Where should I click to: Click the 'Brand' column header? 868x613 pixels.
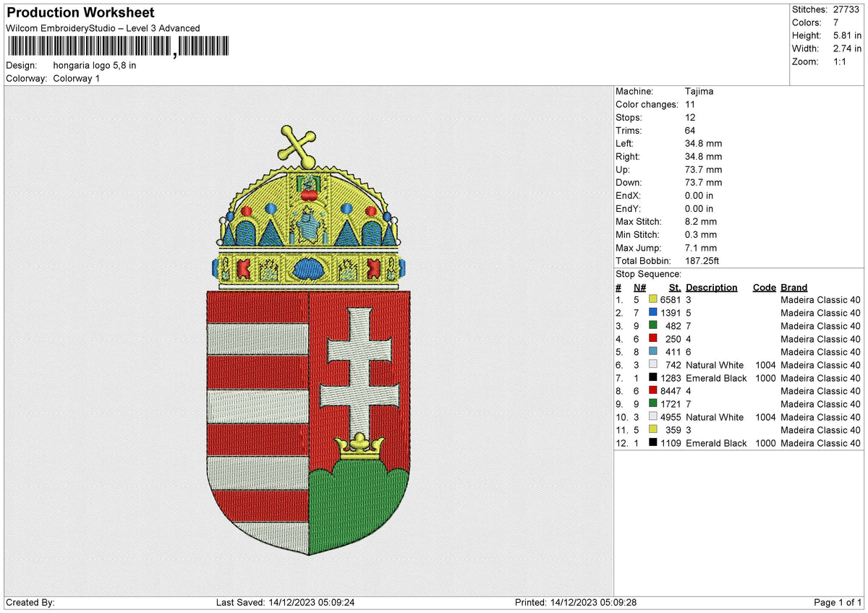click(x=794, y=288)
